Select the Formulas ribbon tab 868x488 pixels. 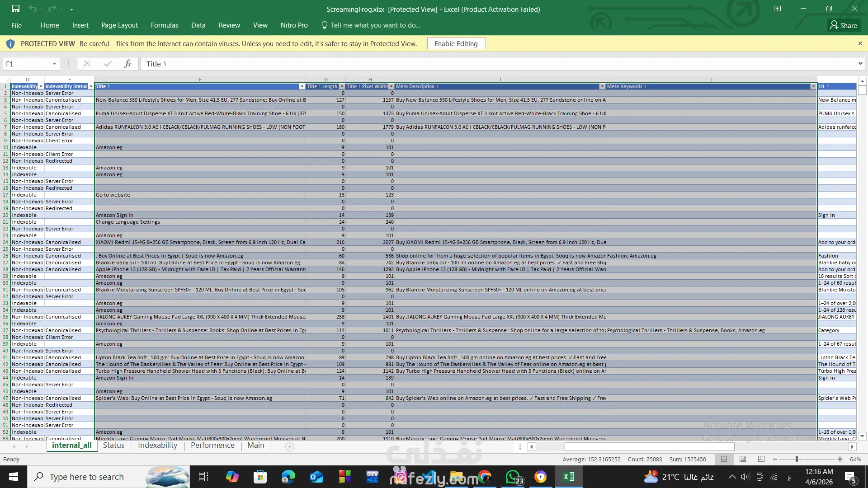[165, 25]
